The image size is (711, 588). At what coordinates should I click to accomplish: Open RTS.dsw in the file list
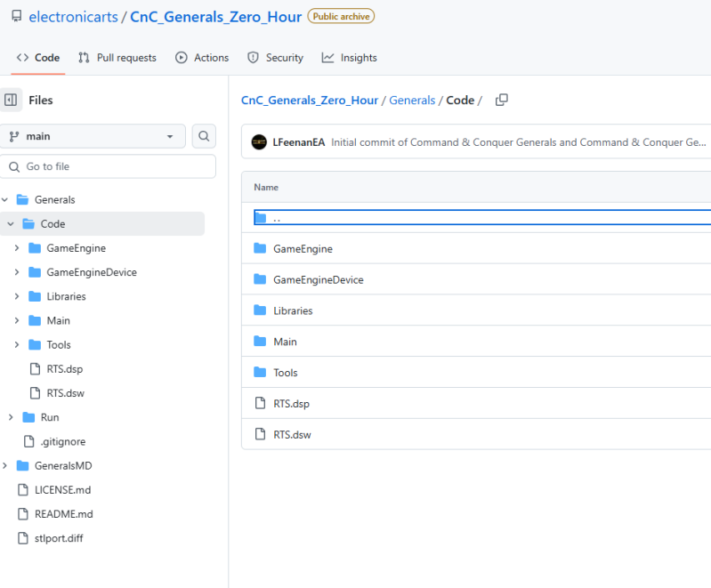[x=293, y=435]
